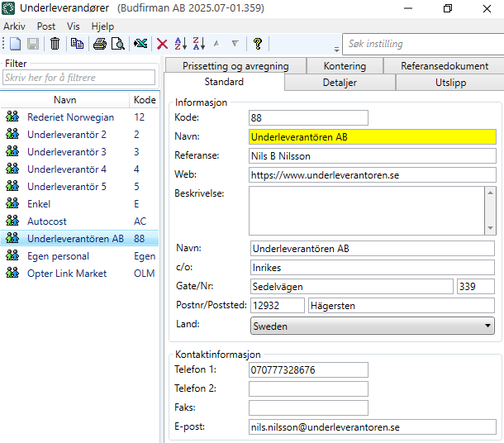
Task: Select Opter Link Market in the list
Action: click(x=66, y=274)
